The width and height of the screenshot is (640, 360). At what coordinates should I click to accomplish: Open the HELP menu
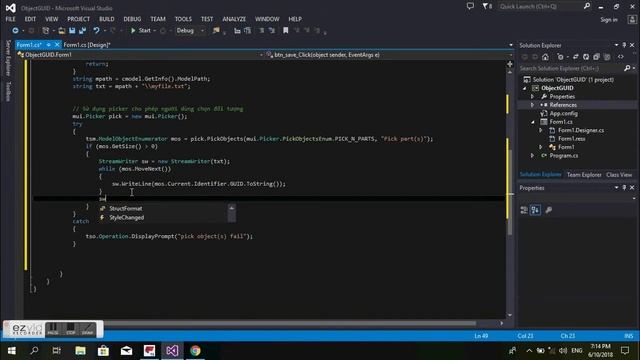295,19
